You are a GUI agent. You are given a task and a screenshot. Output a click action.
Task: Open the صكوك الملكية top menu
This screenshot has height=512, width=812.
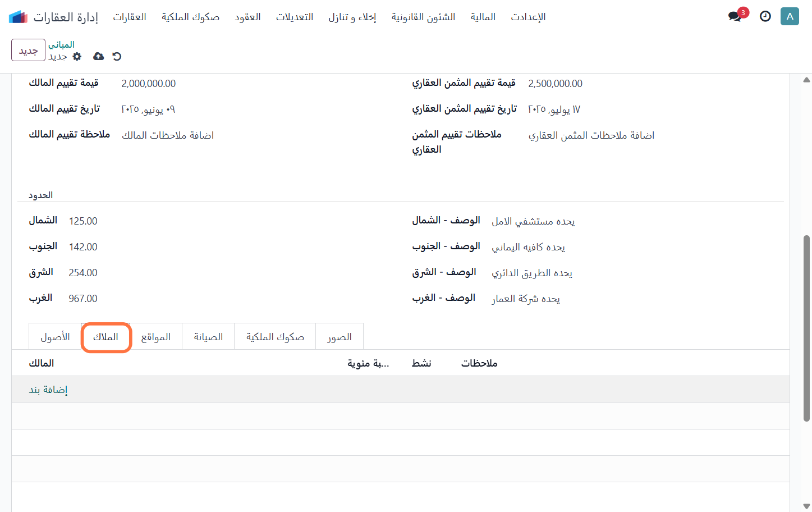(x=190, y=17)
